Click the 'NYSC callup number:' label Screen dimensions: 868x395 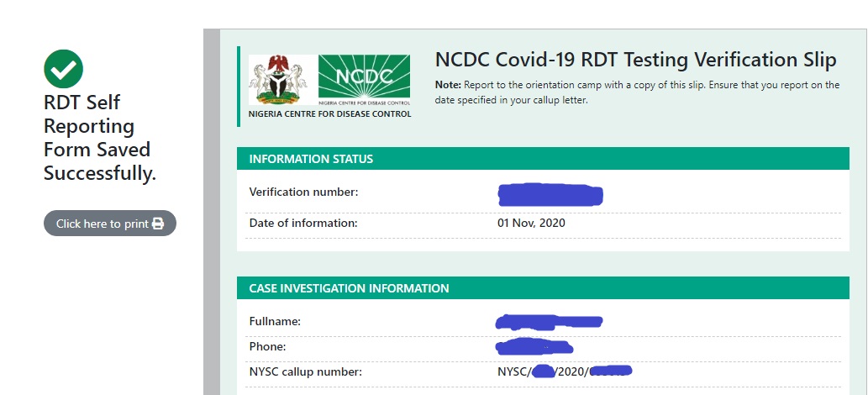tap(306, 371)
